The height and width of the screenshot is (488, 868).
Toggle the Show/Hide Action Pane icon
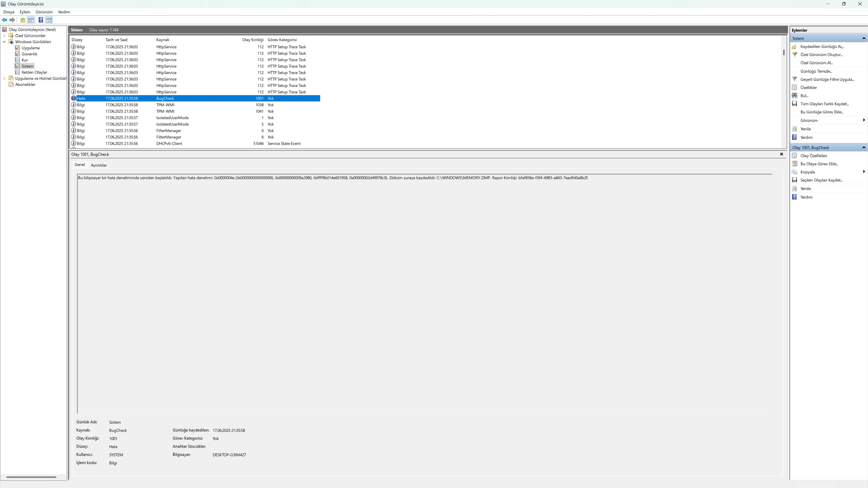[49, 20]
